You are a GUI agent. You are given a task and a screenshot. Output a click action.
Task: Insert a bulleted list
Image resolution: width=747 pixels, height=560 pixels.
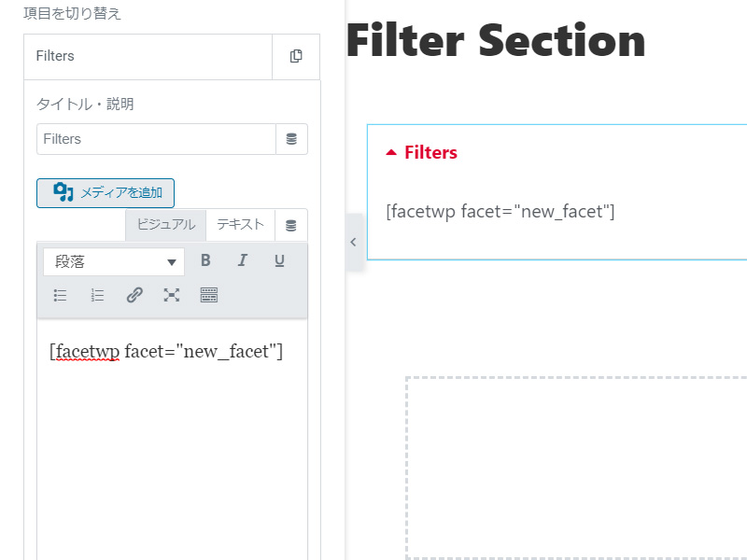(x=60, y=295)
